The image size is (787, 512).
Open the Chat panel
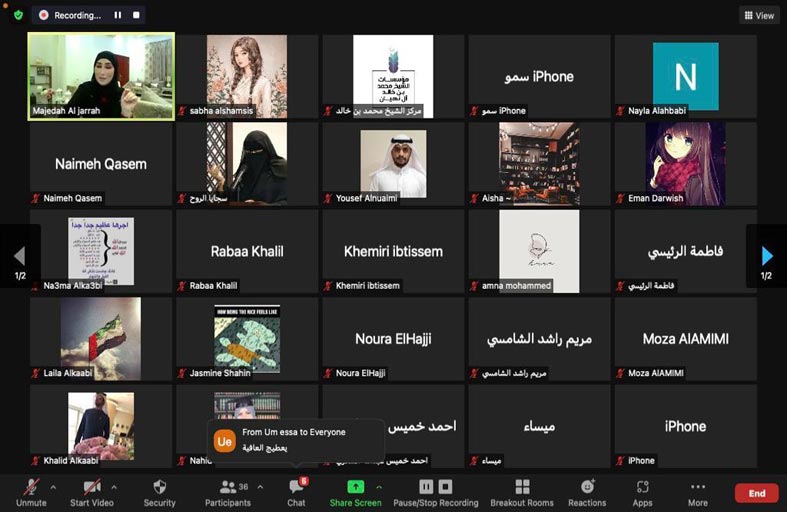[296, 491]
